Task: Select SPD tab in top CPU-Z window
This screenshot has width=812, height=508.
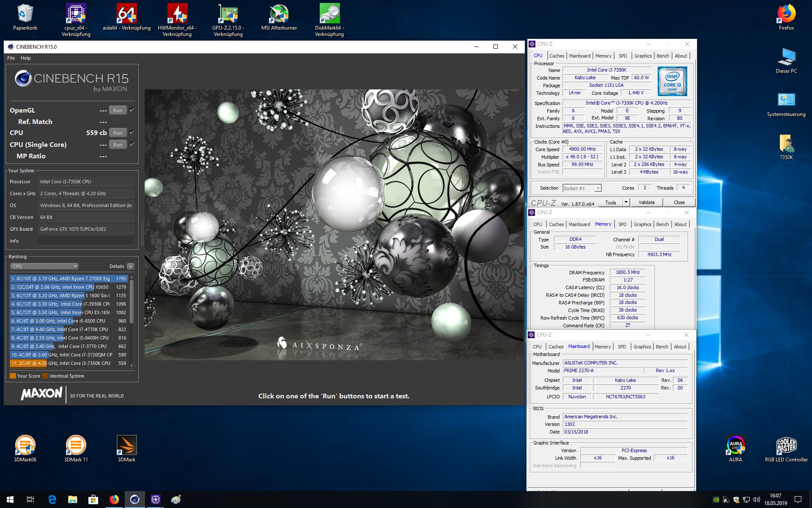Action: click(623, 56)
